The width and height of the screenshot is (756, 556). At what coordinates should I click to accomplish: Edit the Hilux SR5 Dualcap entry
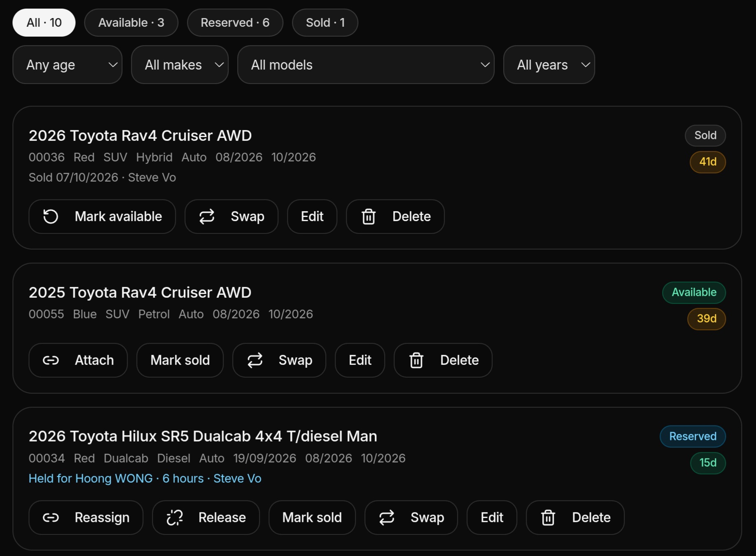click(492, 518)
